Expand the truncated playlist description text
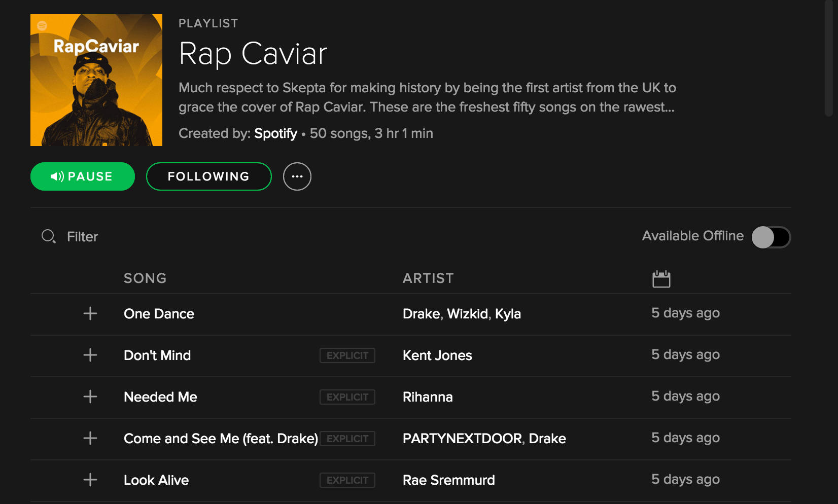This screenshot has width=838, height=504. 427,97
